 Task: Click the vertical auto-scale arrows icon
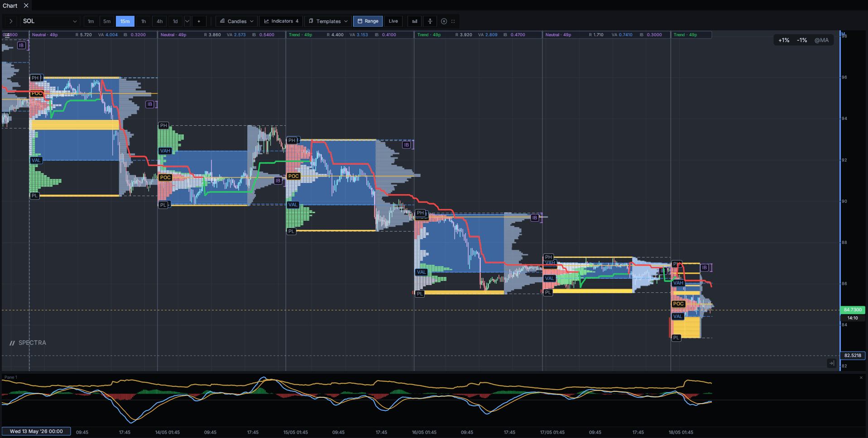point(430,21)
